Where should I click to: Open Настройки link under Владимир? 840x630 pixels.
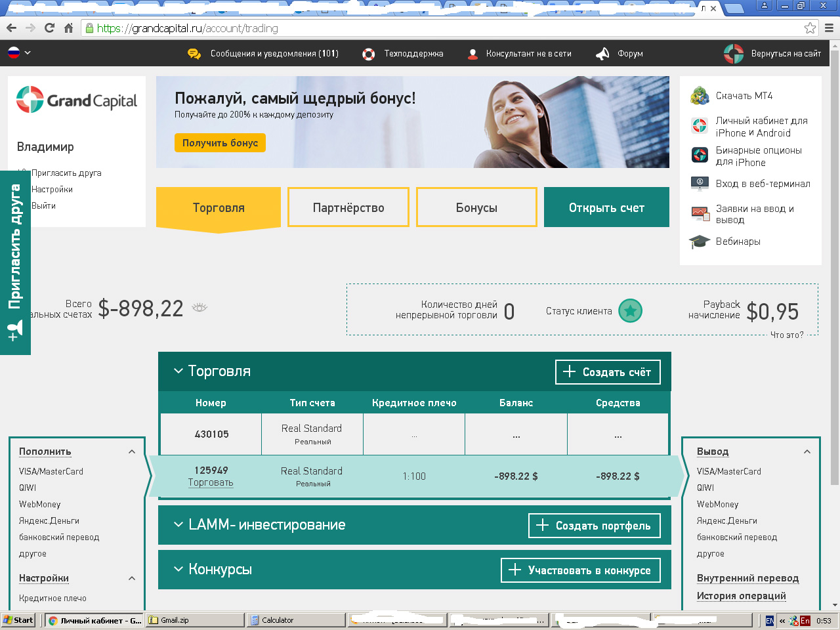click(52, 190)
